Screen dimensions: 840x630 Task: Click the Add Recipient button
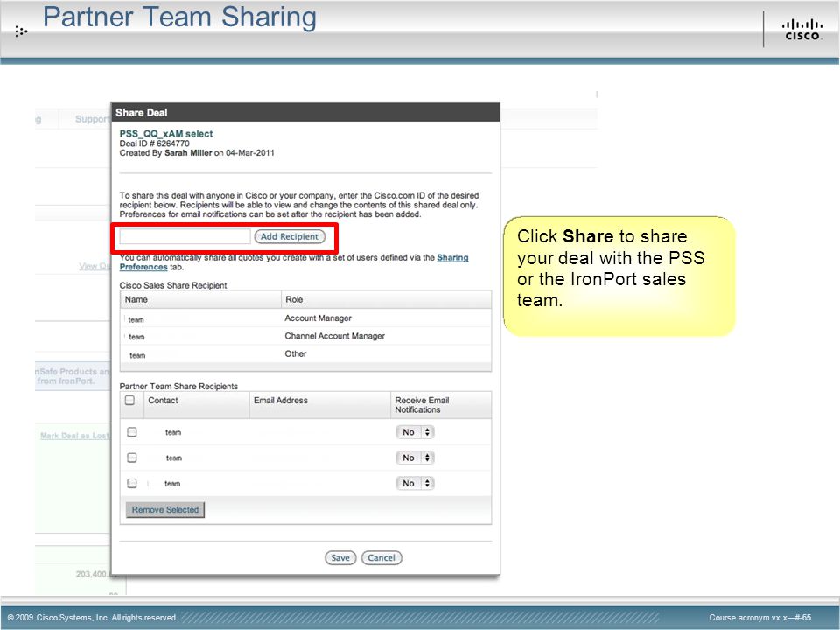(290, 236)
